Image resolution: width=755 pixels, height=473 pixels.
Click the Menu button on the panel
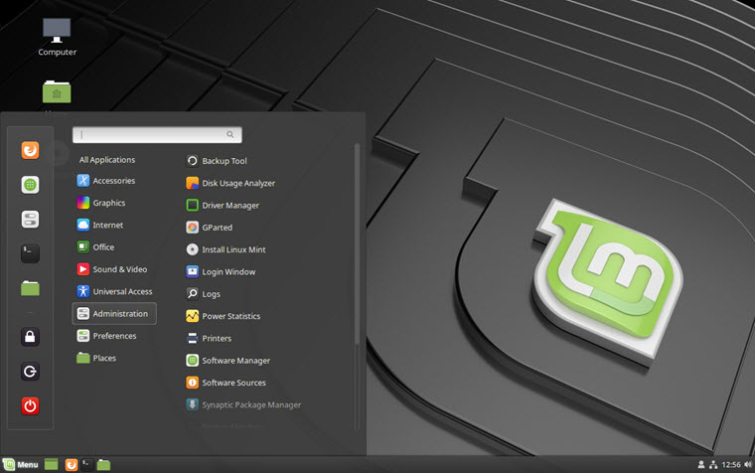(x=20, y=464)
